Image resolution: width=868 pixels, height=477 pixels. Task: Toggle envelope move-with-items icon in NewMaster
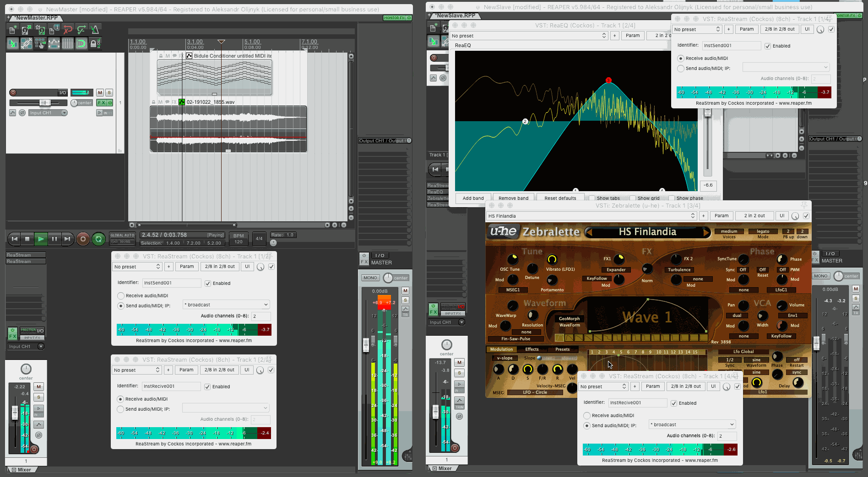(x=54, y=43)
